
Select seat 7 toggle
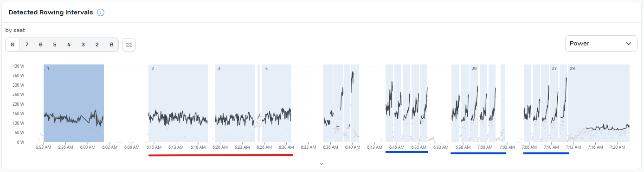[27, 45]
